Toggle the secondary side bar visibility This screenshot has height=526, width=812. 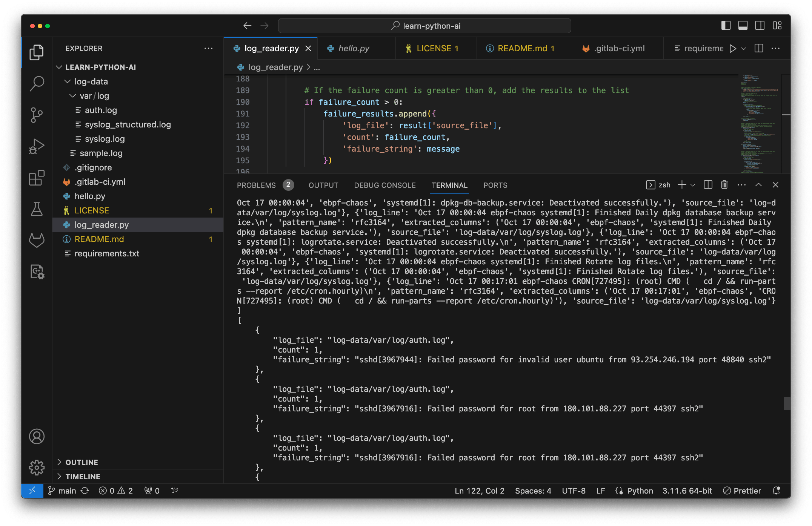tap(760, 26)
